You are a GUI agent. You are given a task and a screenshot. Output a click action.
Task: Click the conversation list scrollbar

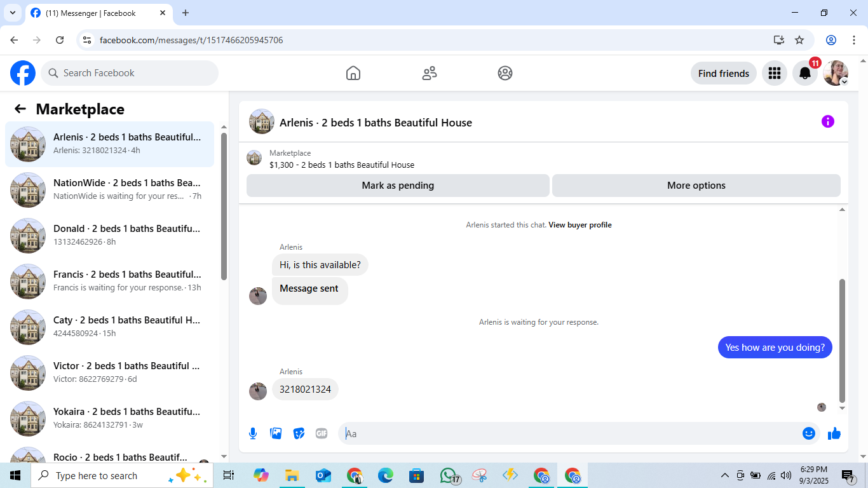coord(224,207)
